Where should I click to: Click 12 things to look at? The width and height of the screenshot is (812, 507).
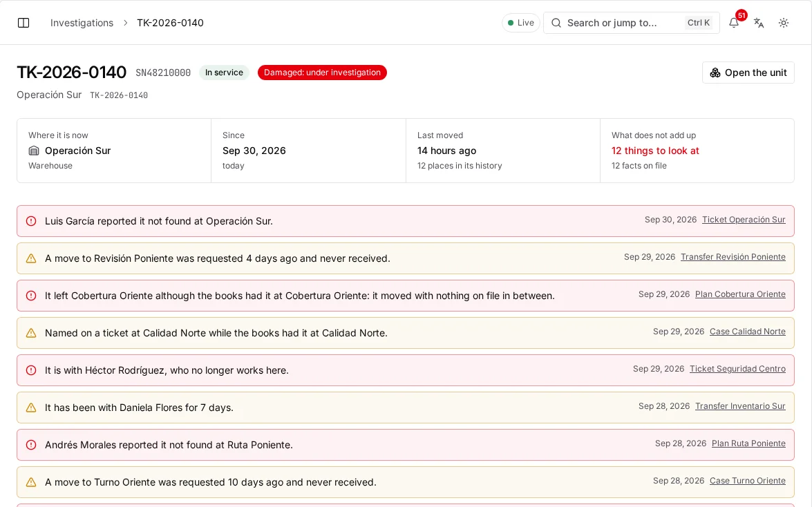click(x=655, y=151)
